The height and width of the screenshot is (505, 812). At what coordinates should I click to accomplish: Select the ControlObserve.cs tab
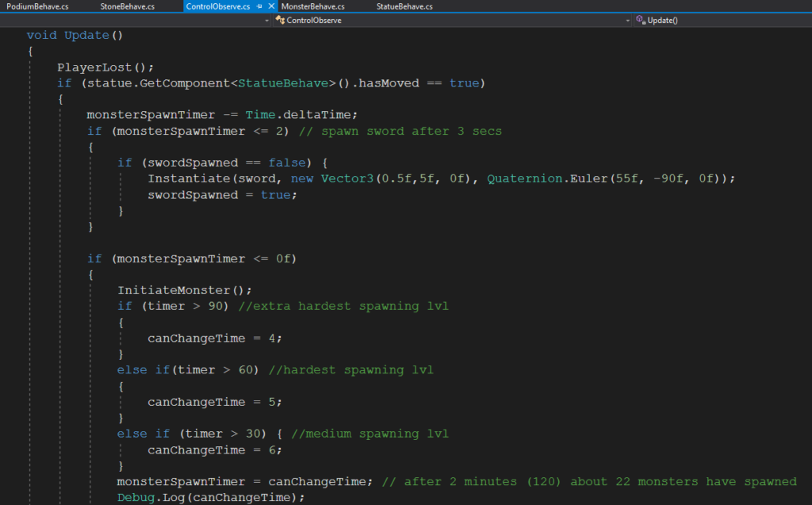click(x=218, y=6)
